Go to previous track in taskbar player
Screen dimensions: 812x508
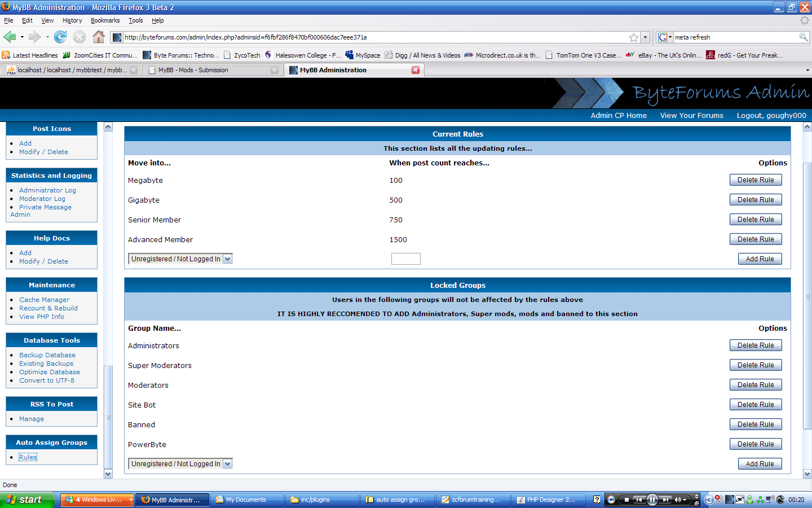click(638, 500)
